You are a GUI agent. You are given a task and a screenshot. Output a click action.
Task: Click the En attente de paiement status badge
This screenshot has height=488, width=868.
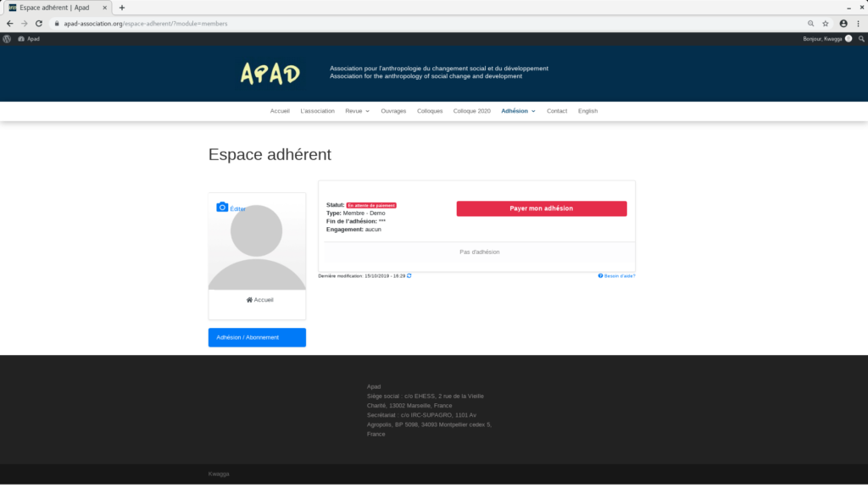(x=371, y=205)
